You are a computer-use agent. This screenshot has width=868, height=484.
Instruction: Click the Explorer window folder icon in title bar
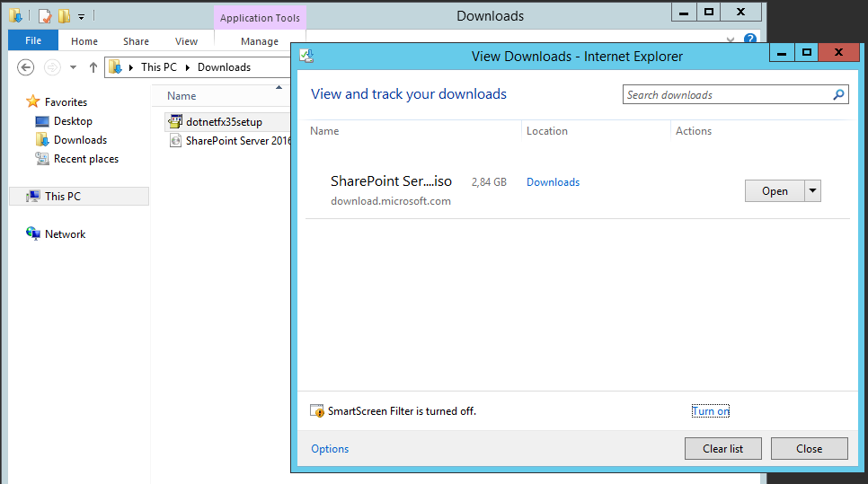coord(15,15)
